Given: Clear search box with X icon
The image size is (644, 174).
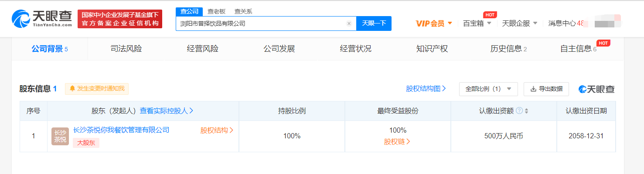Looking at the screenshot, I should click(349, 23).
